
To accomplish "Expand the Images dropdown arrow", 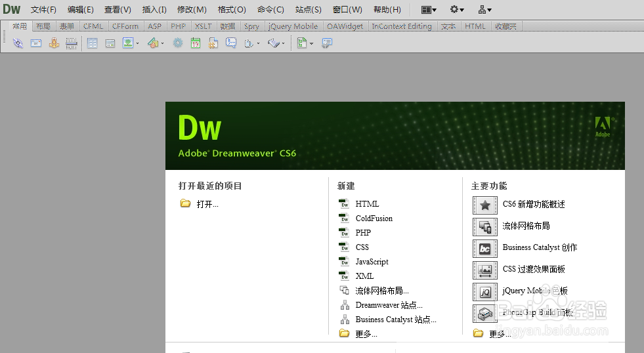I will click(x=137, y=43).
